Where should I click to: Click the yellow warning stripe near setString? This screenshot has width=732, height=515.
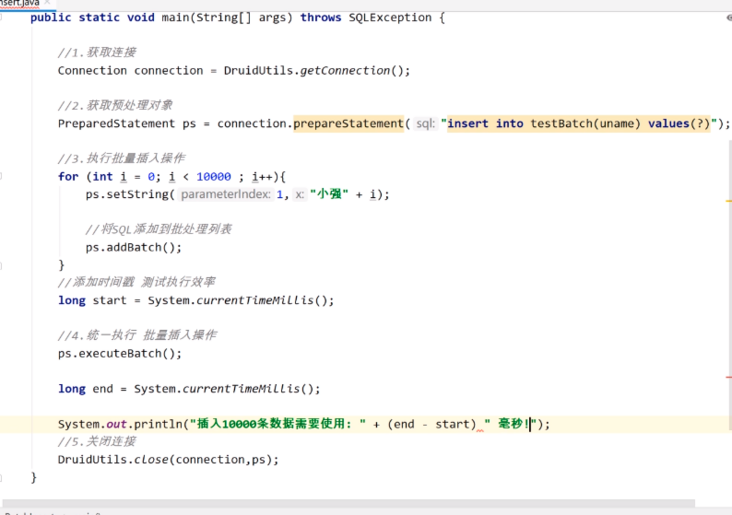click(x=728, y=201)
